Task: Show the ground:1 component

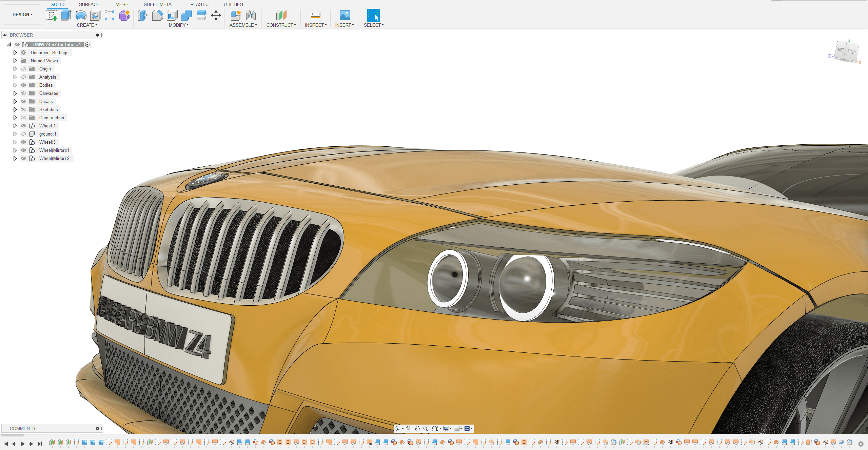Action: pos(23,134)
